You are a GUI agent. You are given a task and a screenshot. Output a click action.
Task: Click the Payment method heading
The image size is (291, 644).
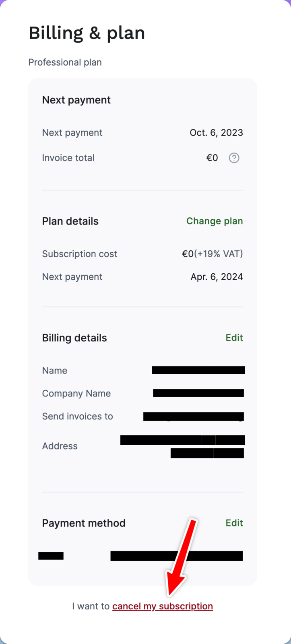point(84,523)
